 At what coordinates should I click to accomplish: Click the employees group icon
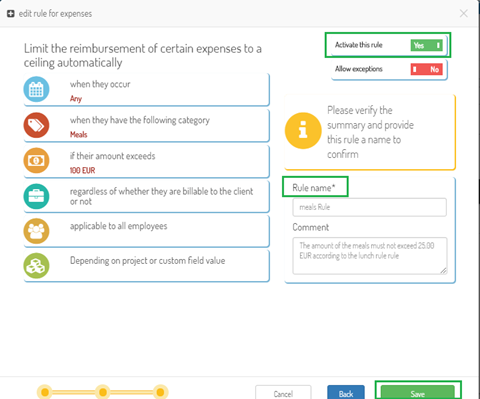(36, 231)
